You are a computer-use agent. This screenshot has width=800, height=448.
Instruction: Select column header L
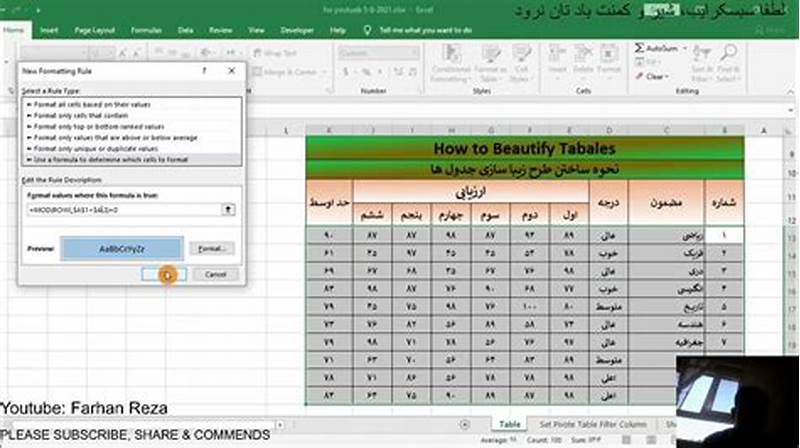coord(286,131)
